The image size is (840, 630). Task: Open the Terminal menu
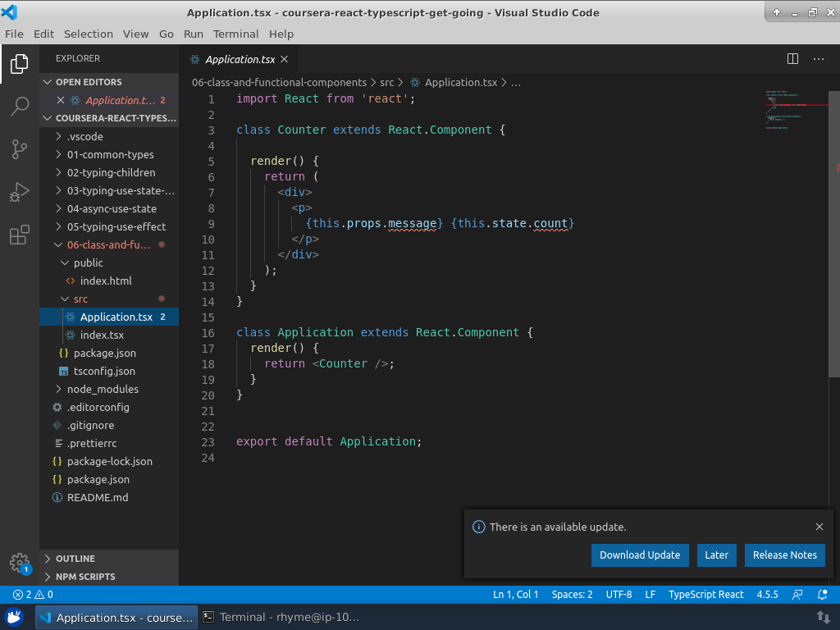click(x=235, y=34)
